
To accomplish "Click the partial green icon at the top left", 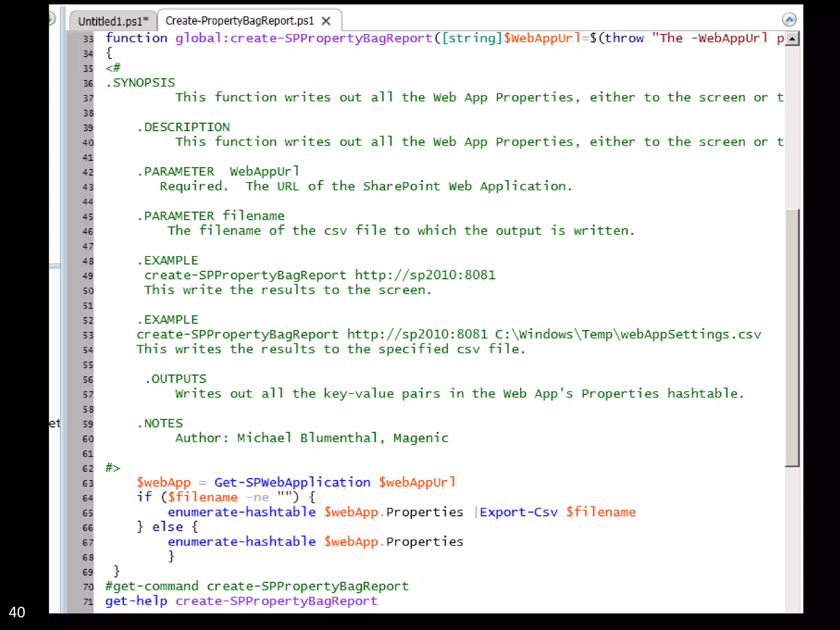I will tap(52, 18).
